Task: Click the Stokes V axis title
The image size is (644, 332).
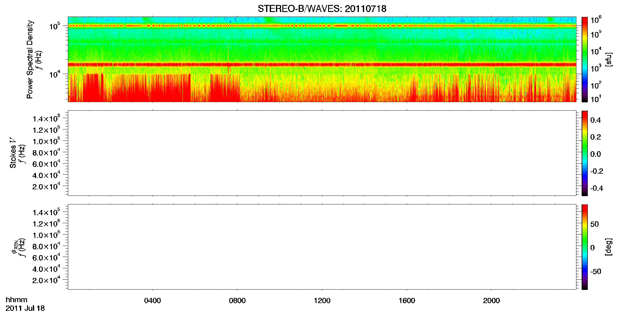Action: point(13,153)
